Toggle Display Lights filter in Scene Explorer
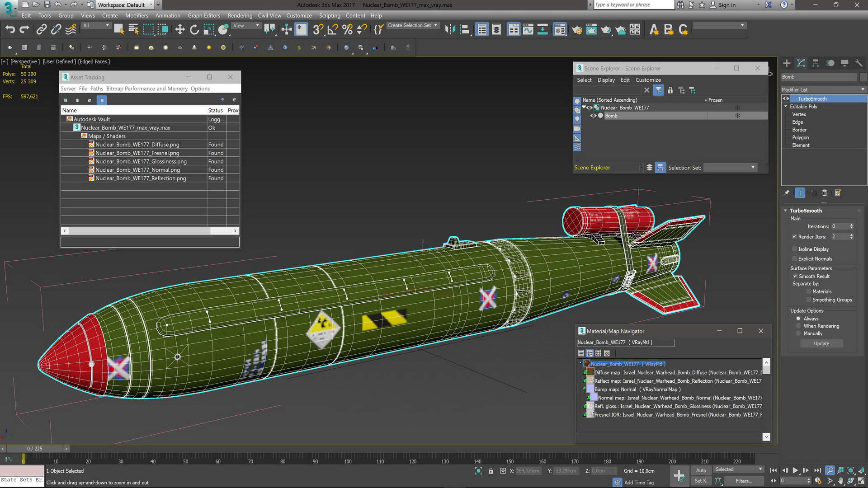 point(577,119)
